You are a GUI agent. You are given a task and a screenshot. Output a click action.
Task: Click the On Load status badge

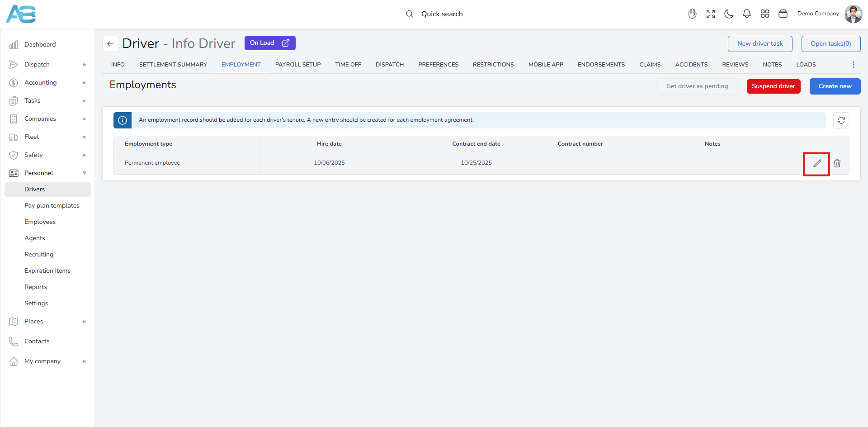[270, 43]
